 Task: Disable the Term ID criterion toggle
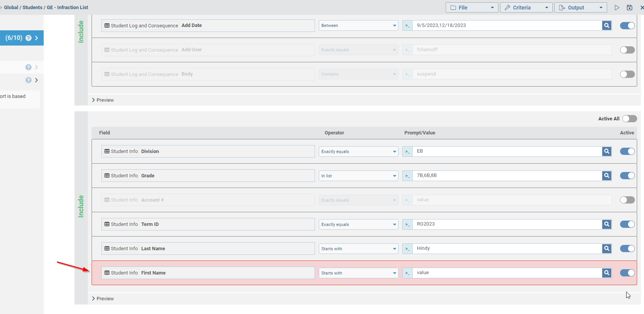[627, 224]
